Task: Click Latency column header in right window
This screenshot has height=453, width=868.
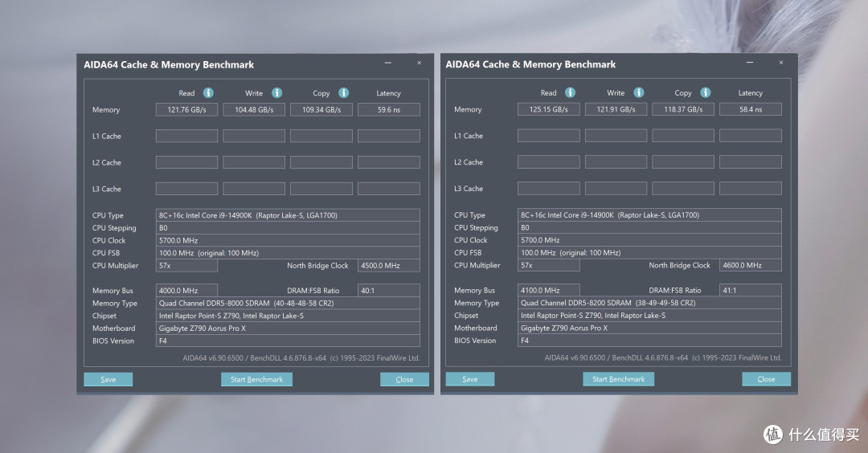Action: click(751, 93)
